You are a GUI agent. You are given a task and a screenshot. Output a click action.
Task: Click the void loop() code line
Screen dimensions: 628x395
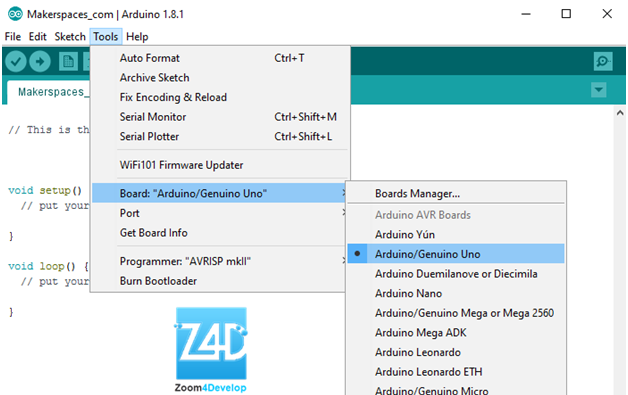[x=48, y=266]
